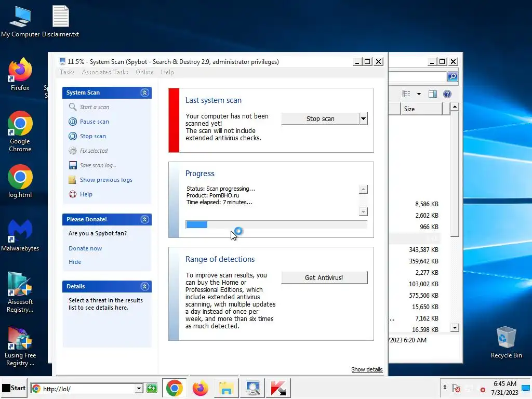Image resolution: width=532 pixels, height=399 pixels.
Task: Open the taskbar address bar dropdown
Action: (138, 389)
